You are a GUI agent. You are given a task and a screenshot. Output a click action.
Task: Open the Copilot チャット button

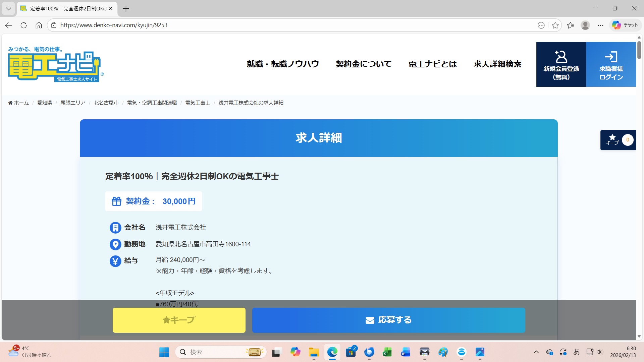pos(625,25)
